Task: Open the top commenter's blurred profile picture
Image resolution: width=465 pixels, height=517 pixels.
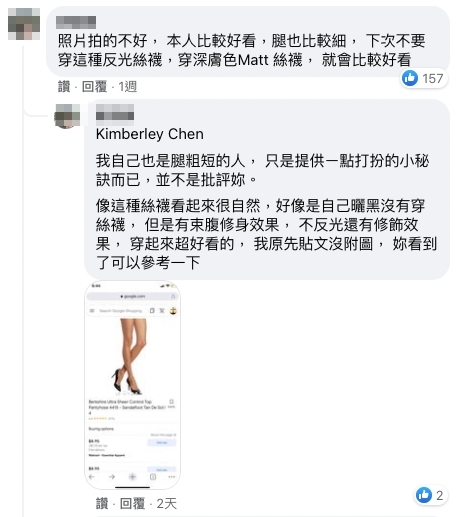Action: click(x=24, y=24)
